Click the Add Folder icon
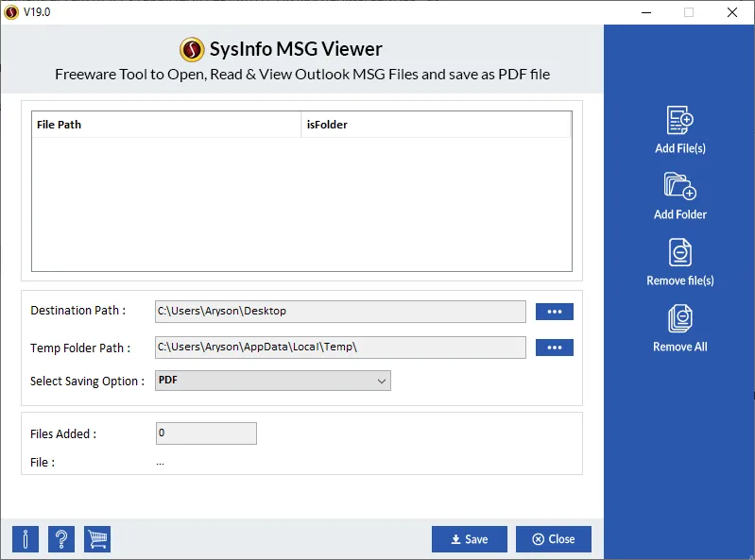Image resolution: width=755 pixels, height=560 pixels. click(679, 186)
